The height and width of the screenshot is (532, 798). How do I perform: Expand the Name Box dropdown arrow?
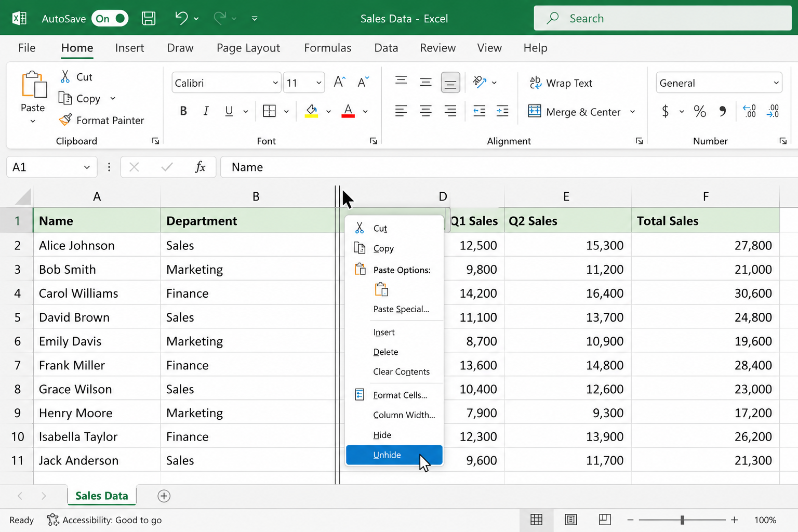pos(87,167)
